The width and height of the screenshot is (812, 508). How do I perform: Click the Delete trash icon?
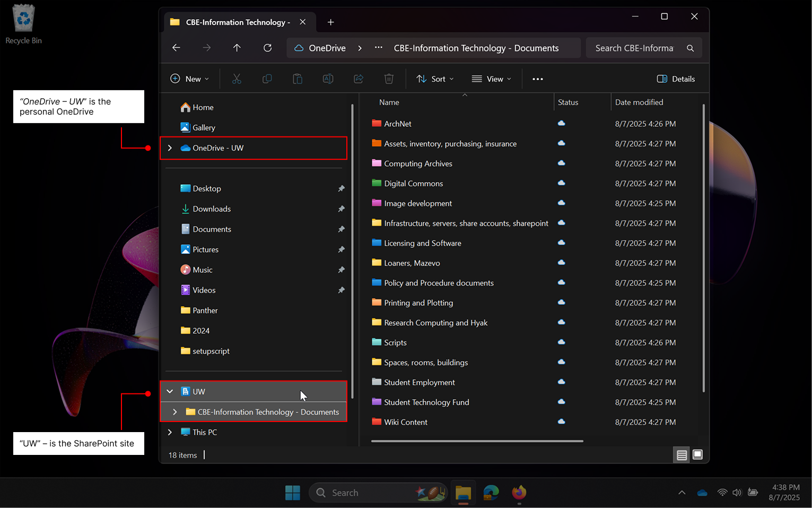389,79
